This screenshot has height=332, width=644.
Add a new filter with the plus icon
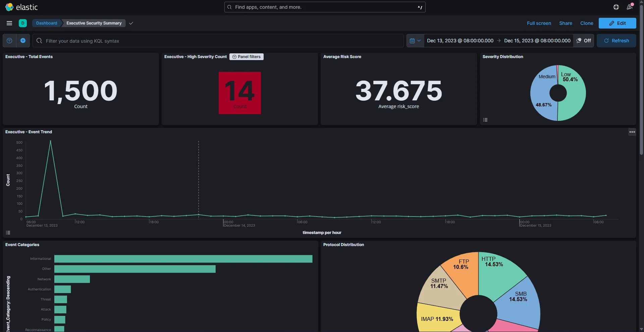click(x=23, y=41)
